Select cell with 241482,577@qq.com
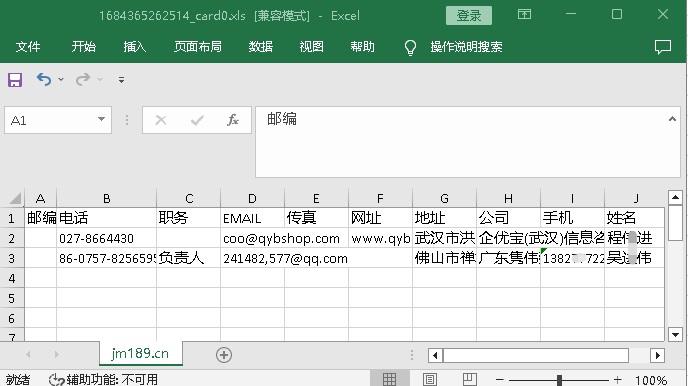Viewport: 688px width, 386px height. click(x=252, y=258)
